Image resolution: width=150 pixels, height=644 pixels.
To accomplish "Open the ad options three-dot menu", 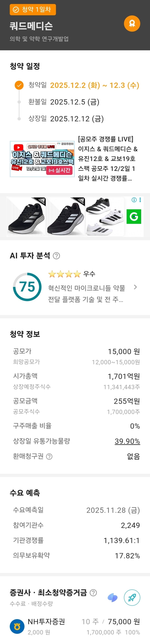I will pyautogui.click(x=140, y=200).
